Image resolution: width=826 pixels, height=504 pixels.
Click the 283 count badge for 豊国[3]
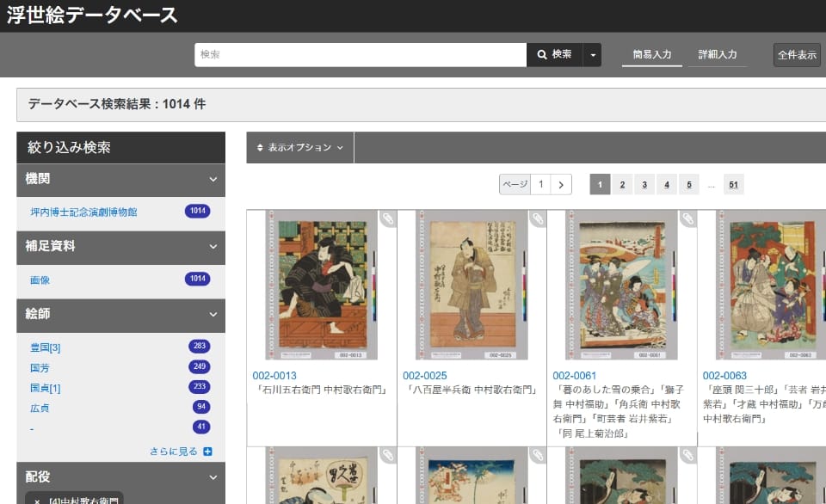pos(199,346)
